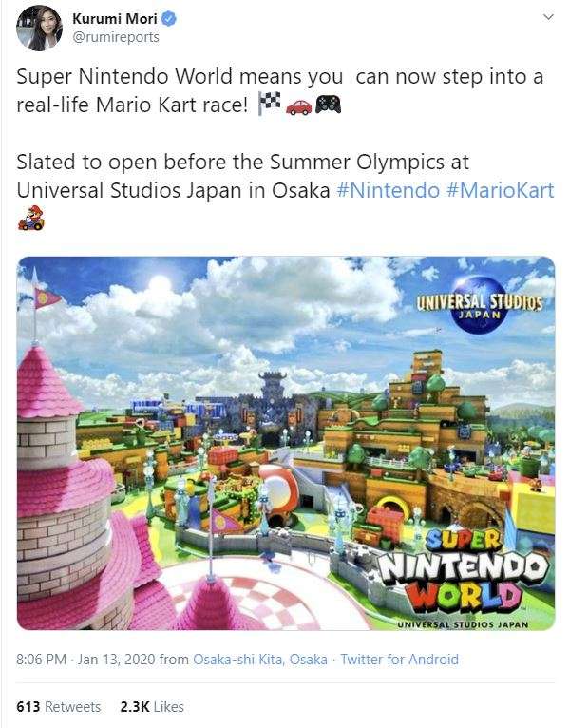The height and width of the screenshot is (728, 569).
Task: Click the Universal Studios Japan globe logo
Action: click(x=479, y=304)
